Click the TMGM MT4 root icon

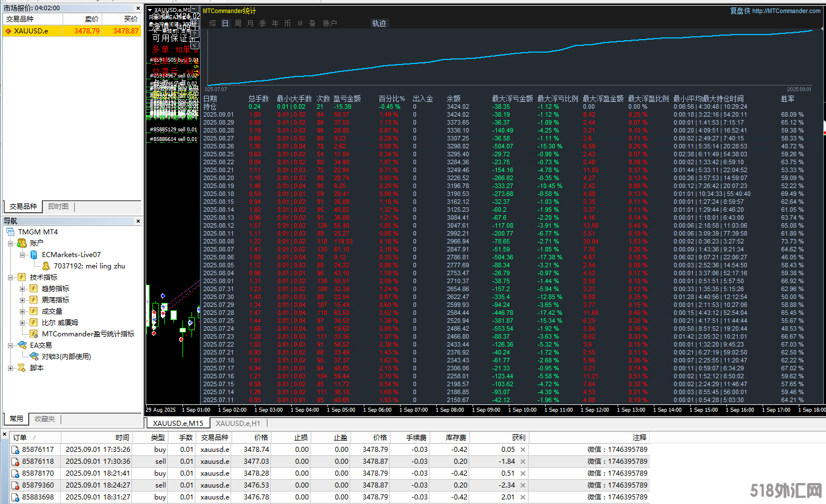[10, 232]
